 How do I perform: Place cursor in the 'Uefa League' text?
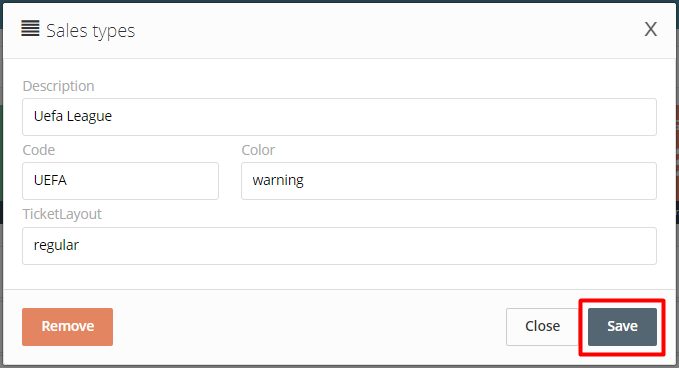[73, 116]
